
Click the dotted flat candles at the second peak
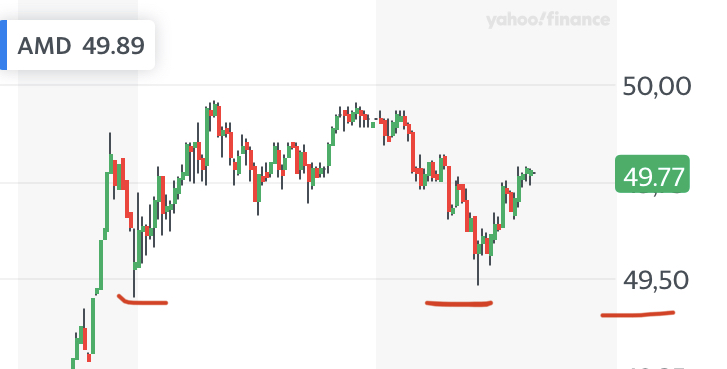(371, 122)
